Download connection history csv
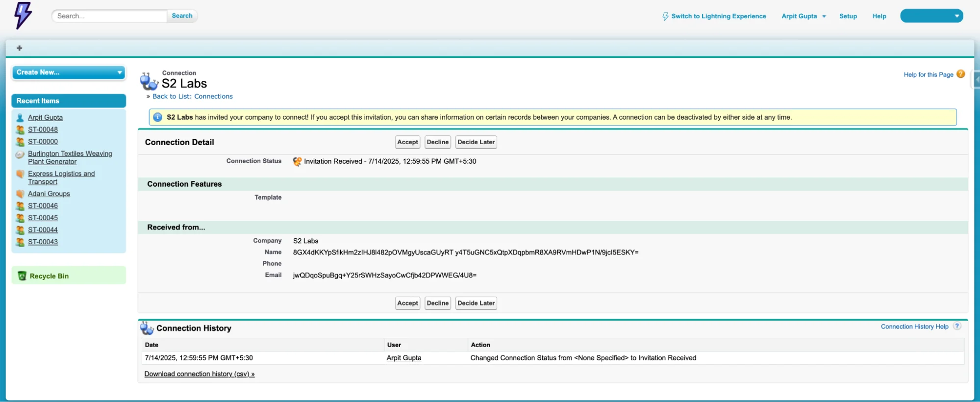The width and height of the screenshot is (980, 402). (x=199, y=374)
